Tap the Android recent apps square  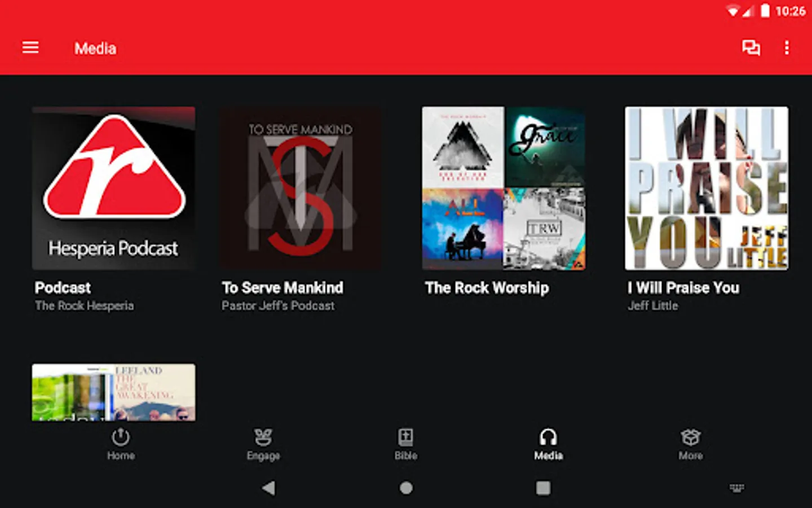tap(543, 488)
